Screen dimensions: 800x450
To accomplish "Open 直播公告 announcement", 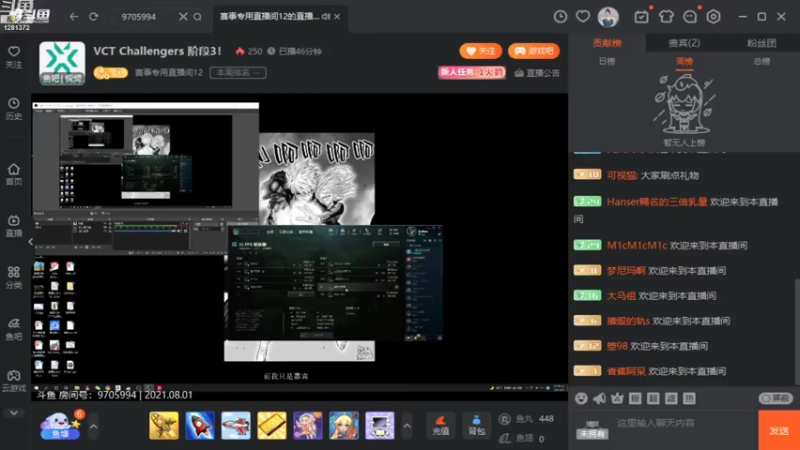I will pos(537,73).
